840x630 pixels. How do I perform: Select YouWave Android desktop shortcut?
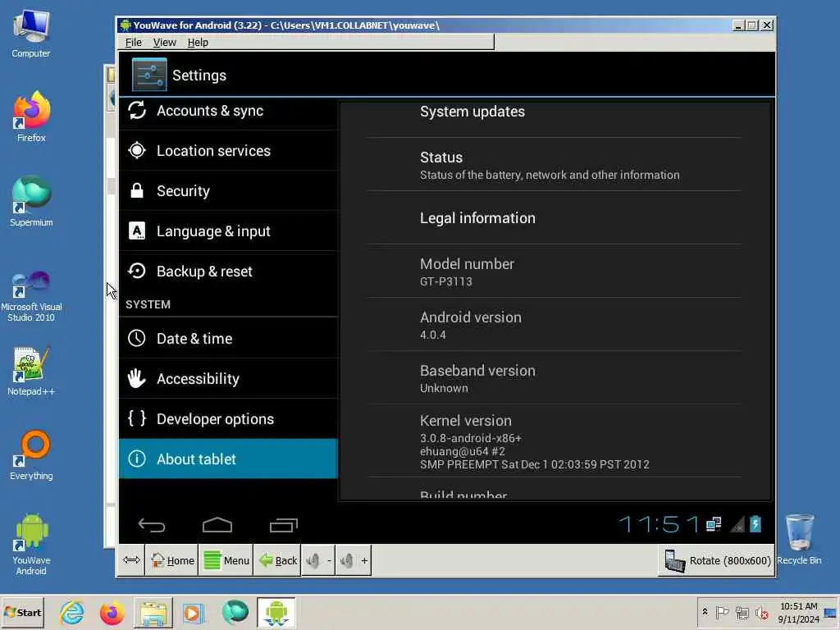[x=31, y=545]
